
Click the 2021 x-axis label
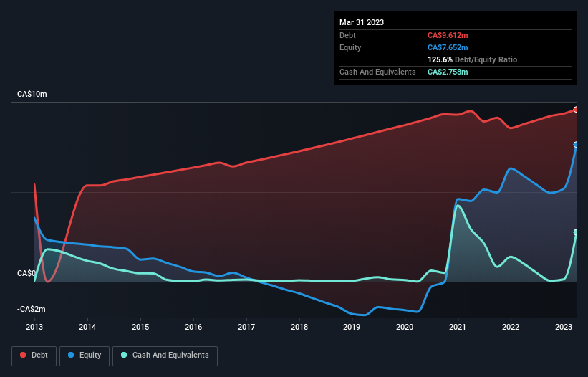[458, 327]
